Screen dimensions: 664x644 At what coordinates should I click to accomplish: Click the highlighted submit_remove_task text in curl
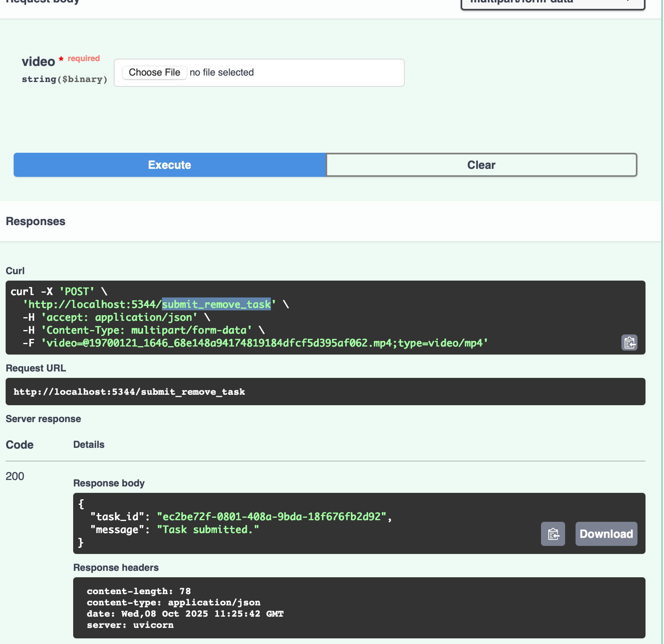pyautogui.click(x=216, y=304)
